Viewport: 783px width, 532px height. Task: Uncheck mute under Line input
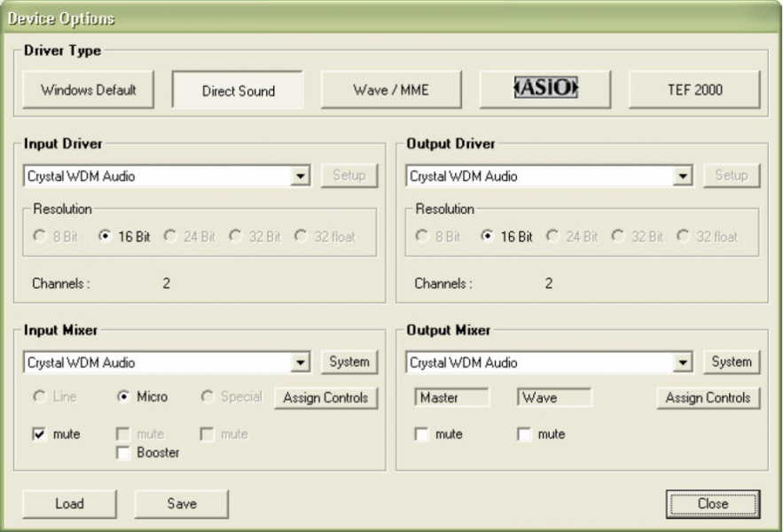39,434
